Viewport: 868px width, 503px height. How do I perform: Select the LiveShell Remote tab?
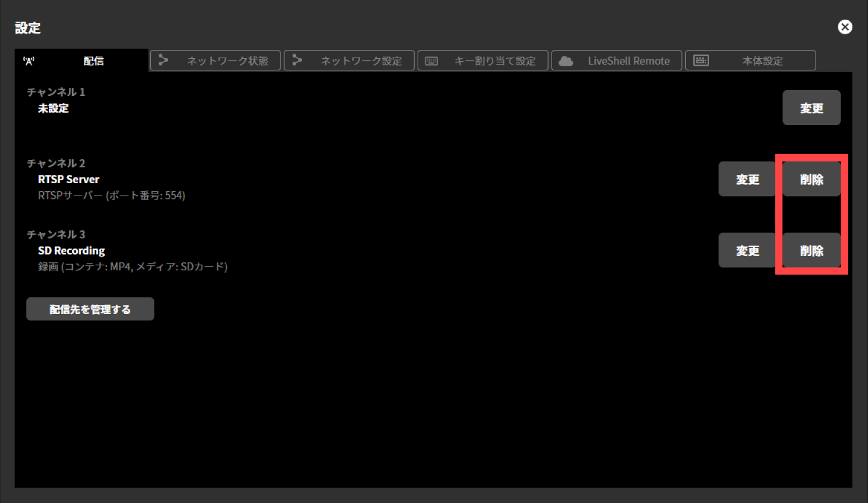coord(617,60)
